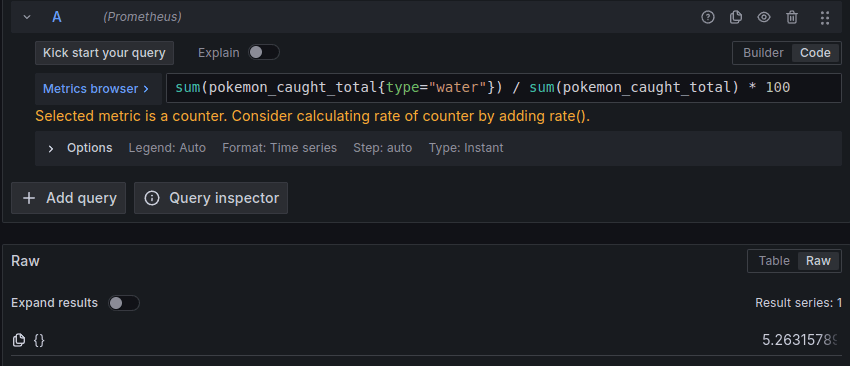Screen dimensions: 850x366
Task: Click the Step: auto text
Action: (383, 148)
